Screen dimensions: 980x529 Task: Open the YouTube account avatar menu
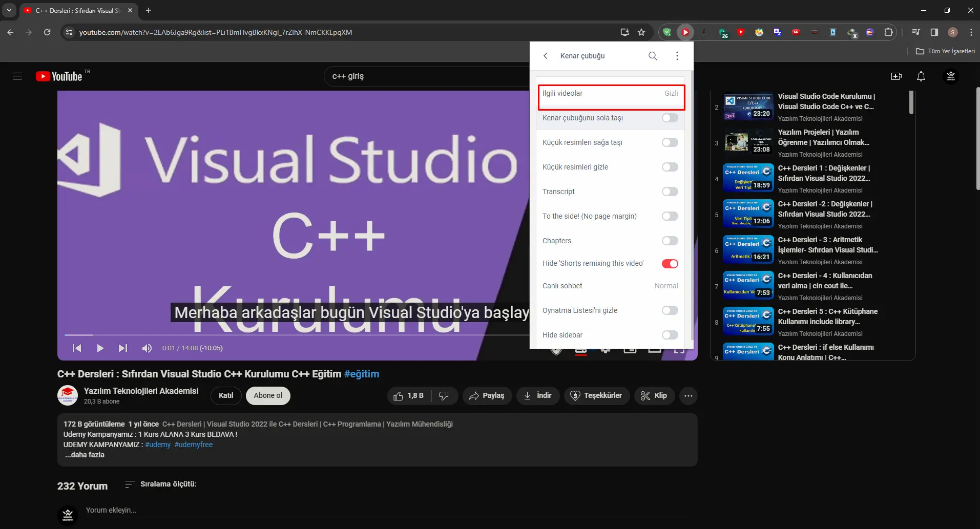tap(951, 76)
